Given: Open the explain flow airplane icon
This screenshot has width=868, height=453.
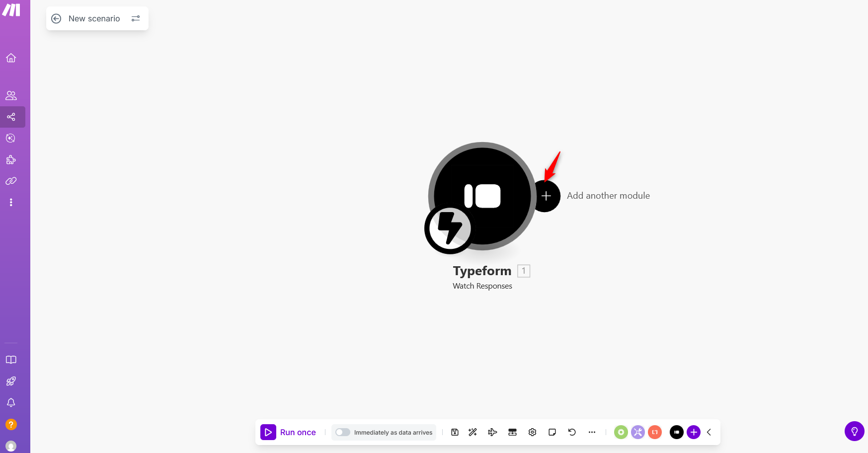Looking at the screenshot, I should [x=492, y=432].
